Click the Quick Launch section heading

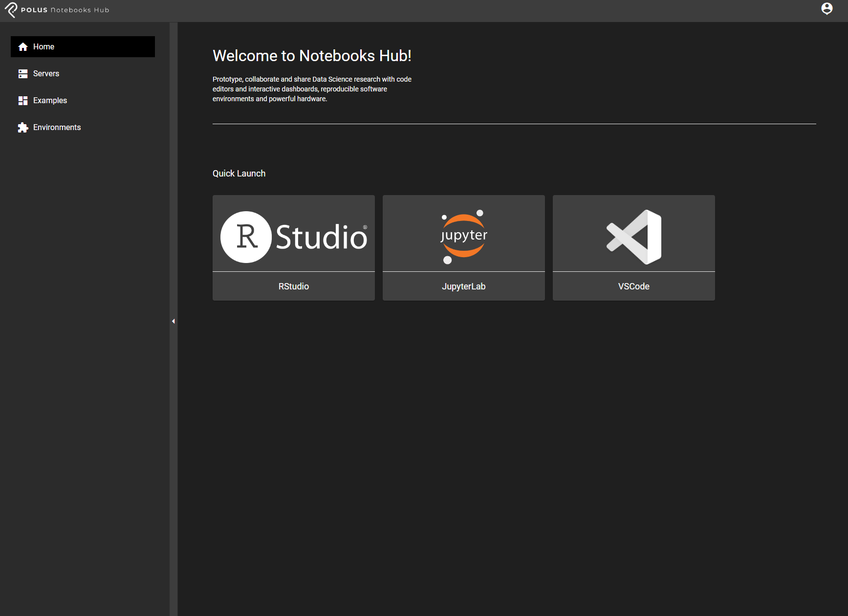239,174
